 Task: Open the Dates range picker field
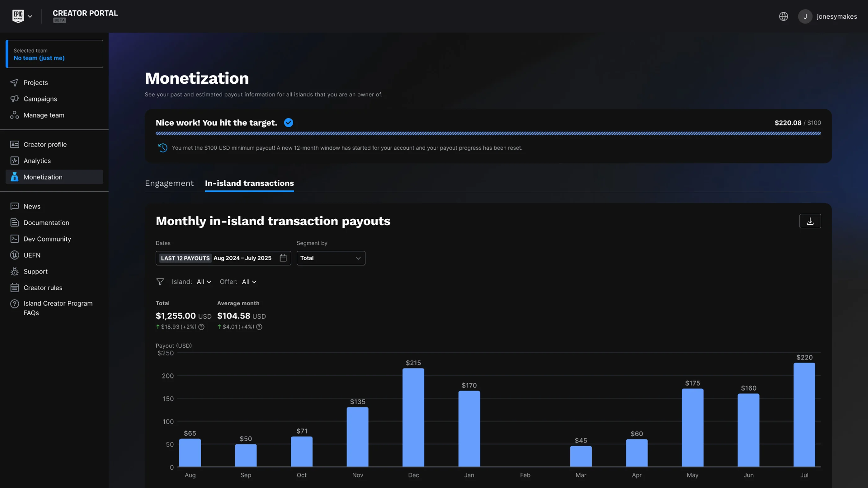223,258
